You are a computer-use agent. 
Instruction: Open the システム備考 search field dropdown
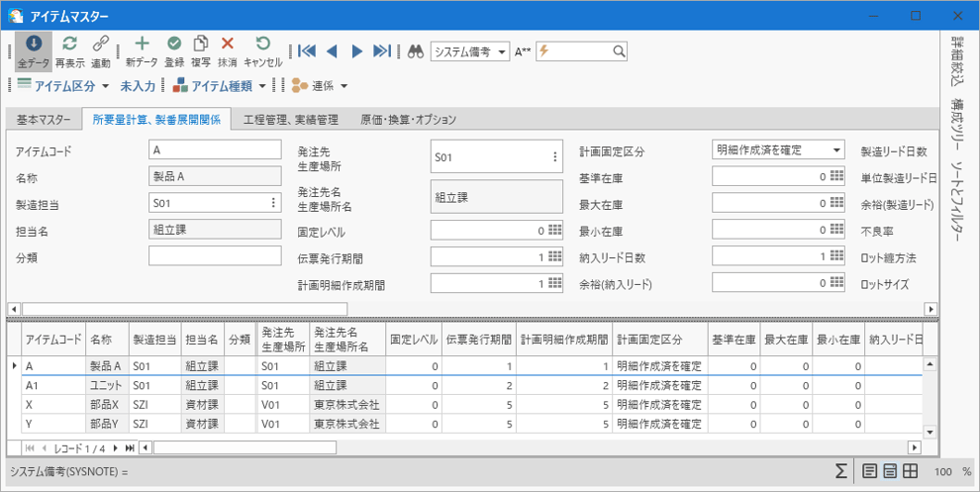(x=503, y=51)
